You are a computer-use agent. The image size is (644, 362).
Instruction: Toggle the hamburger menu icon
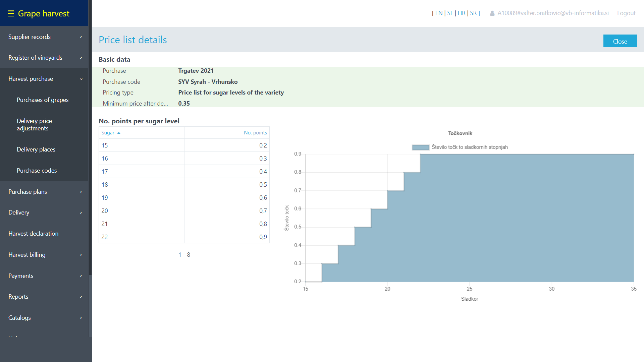[11, 13]
